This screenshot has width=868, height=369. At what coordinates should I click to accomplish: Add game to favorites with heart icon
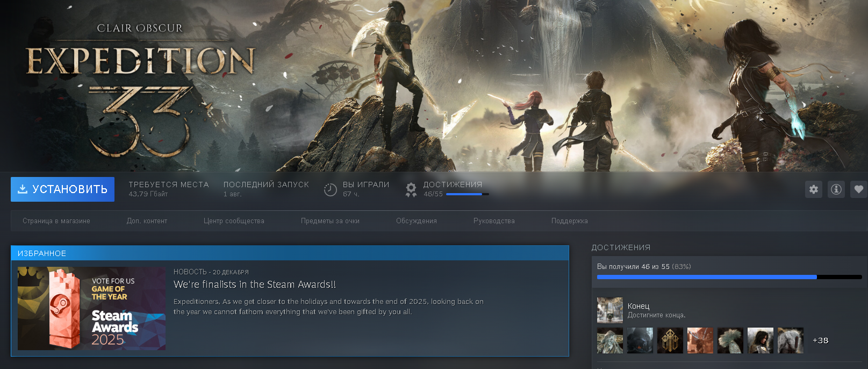859,189
